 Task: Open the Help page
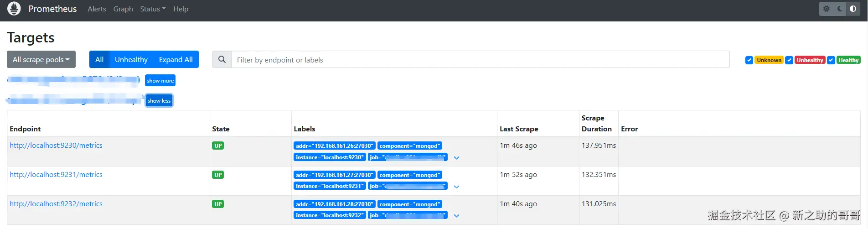click(x=181, y=9)
